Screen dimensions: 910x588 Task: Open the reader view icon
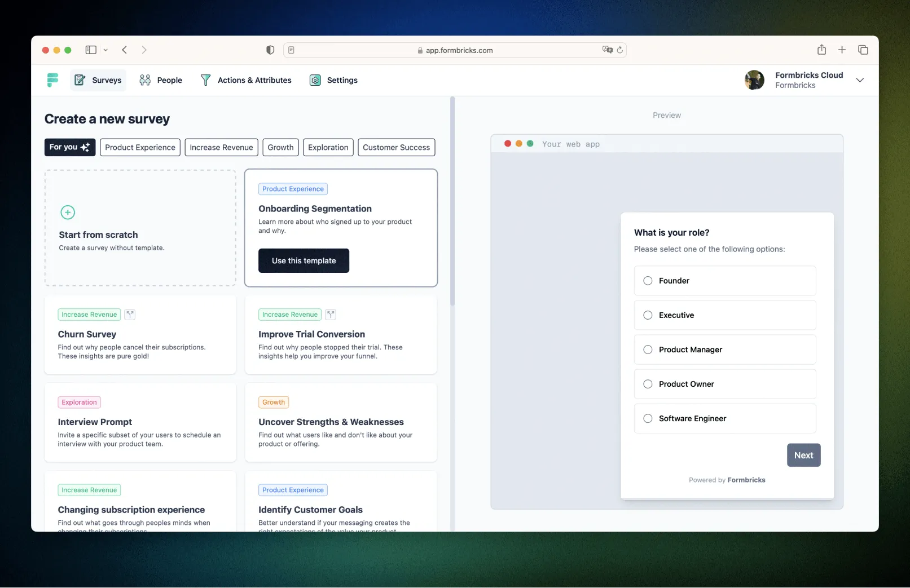click(291, 50)
